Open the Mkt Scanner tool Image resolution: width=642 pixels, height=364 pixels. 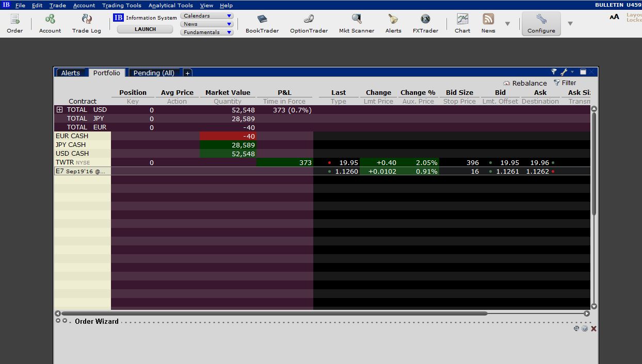[x=357, y=20]
